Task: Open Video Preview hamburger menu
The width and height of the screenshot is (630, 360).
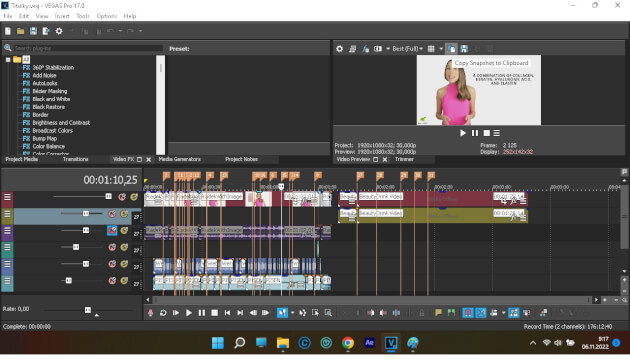Action: click(x=497, y=133)
